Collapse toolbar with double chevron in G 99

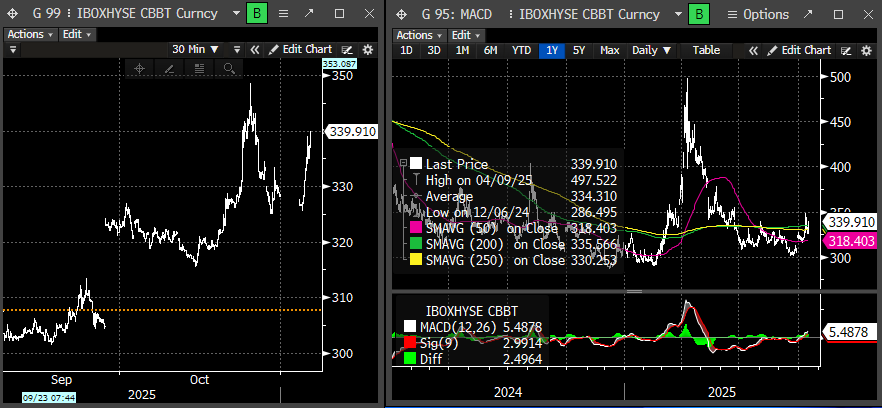(255, 50)
